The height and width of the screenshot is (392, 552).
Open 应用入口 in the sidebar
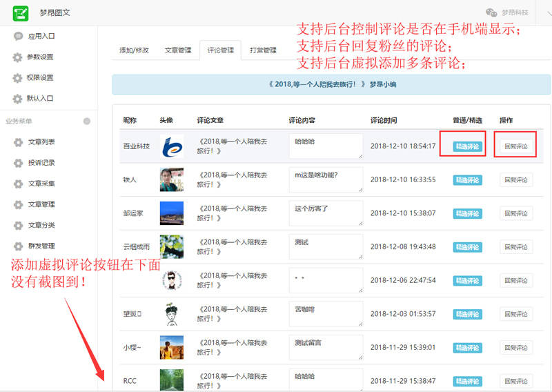click(x=41, y=36)
